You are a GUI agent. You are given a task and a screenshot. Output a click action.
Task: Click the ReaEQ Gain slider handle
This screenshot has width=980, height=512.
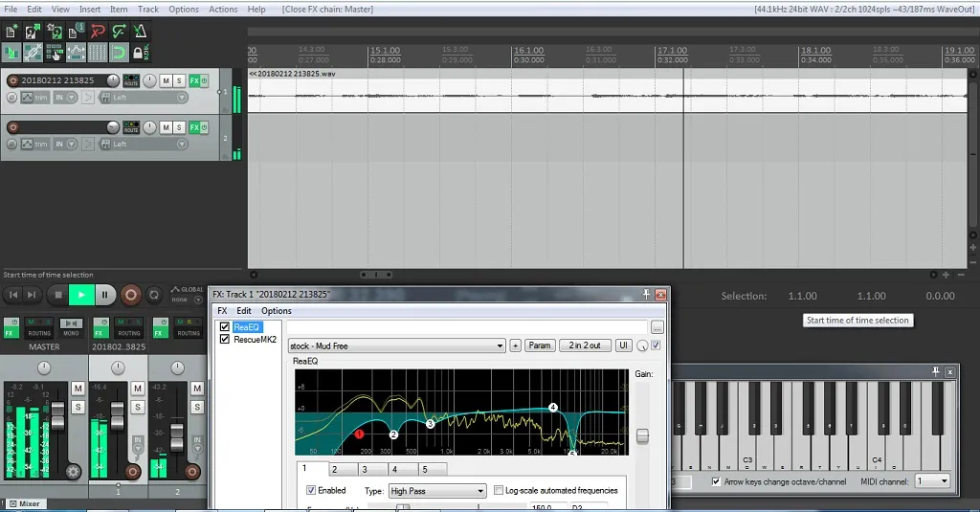pyautogui.click(x=642, y=436)
